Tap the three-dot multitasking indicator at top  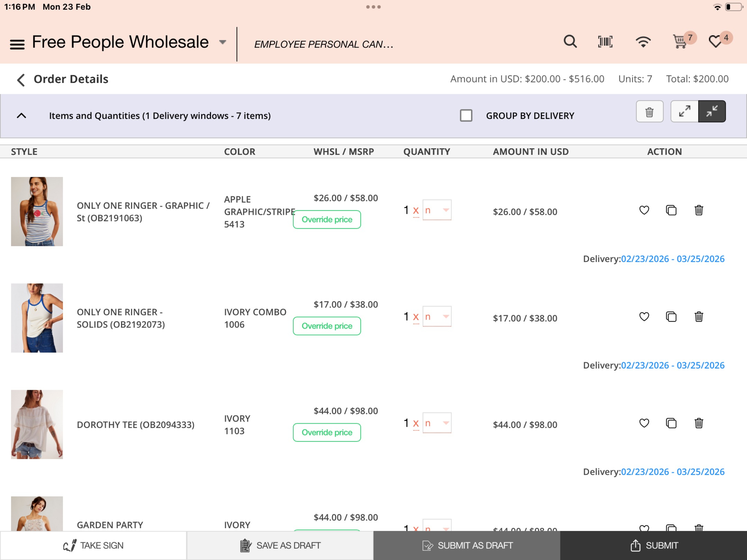point(373,7)
